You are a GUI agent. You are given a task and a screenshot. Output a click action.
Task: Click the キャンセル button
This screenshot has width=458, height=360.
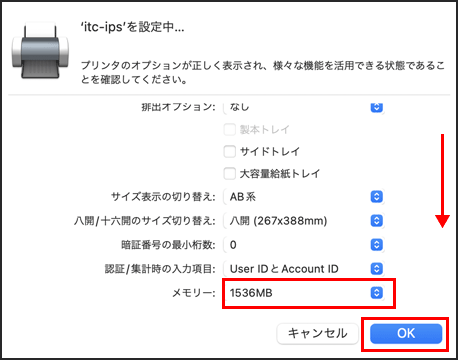point(317,333)
